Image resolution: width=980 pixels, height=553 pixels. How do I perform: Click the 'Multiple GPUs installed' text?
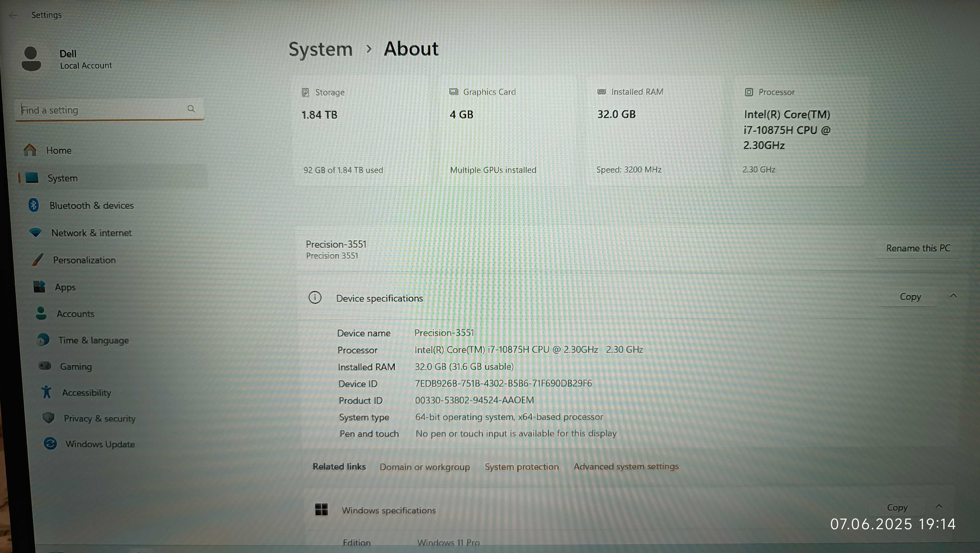[x=493, y=170]
